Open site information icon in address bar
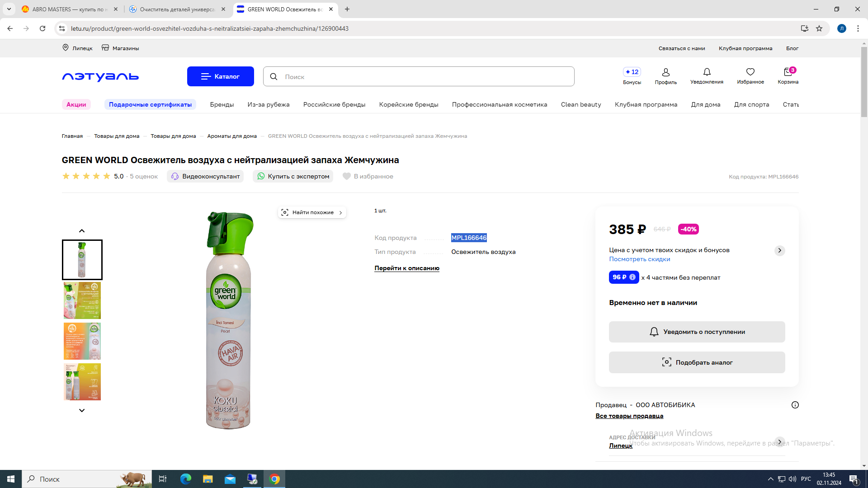 (x=62, y=28)
